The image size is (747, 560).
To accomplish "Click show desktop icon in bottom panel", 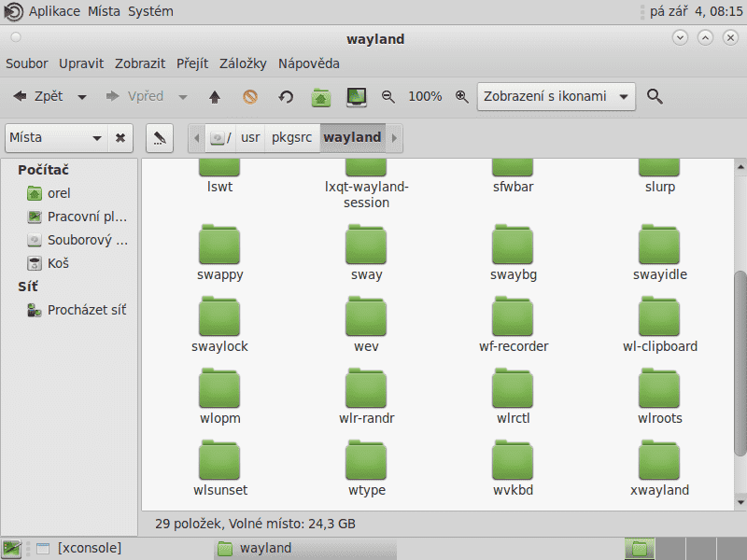I will click(x=12, y=549).
